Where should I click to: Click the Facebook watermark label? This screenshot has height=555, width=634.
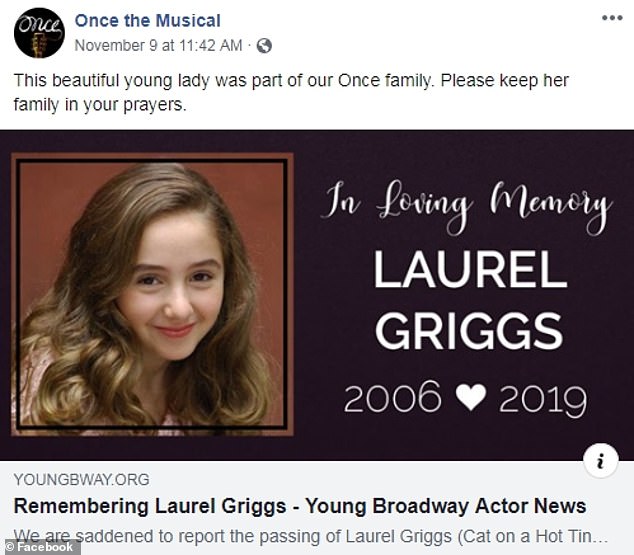tap(41, 547)
